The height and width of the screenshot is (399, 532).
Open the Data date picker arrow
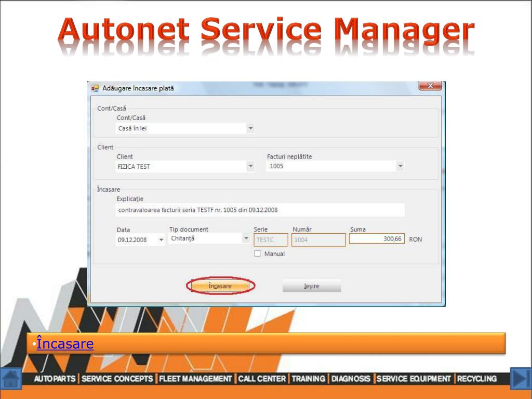coord(161,240)
